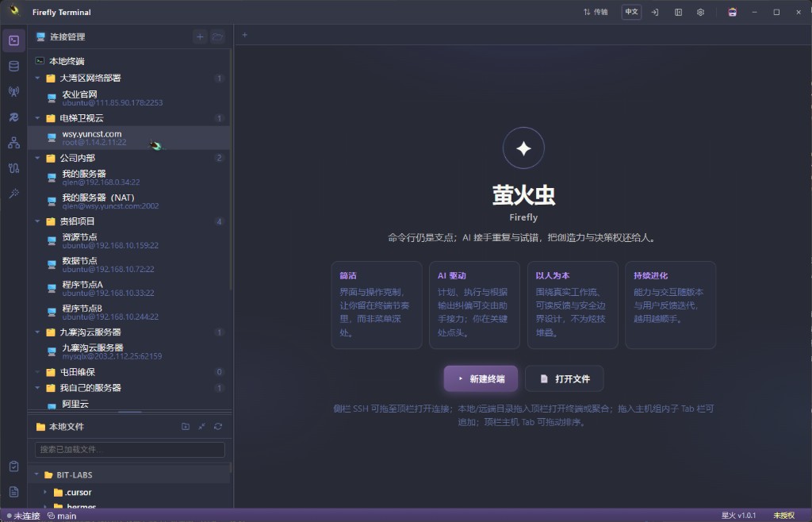The image size is (812, 522).
Task: Switch language using the 中文 button
Action: tap(631, 12)
